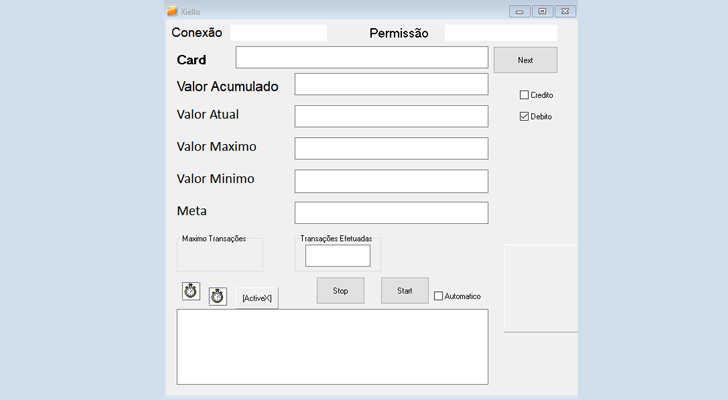Click the Xiello app icon in title bar
The width and height of the screenshot is (728, 400).
click(172, 11)
